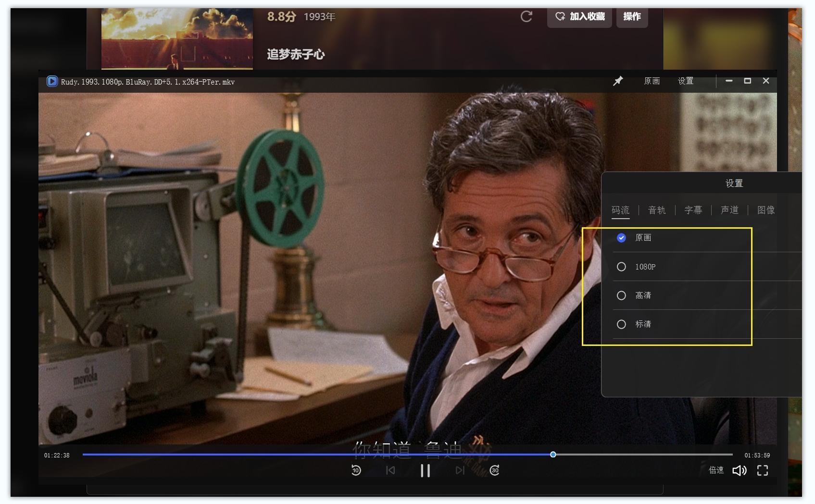Screen dimensions: 815x504
Task: Choose 高清 quality option
Action: click(x=621, y=295)
